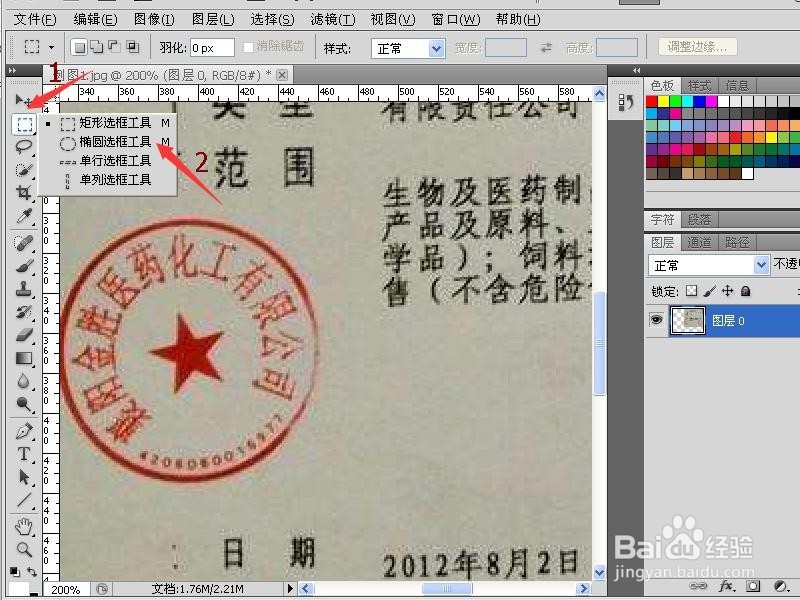Image resolution: width=800 pixels, height=600 pixels.
Task: Select the Gradient tool
Action: point(23,358)
